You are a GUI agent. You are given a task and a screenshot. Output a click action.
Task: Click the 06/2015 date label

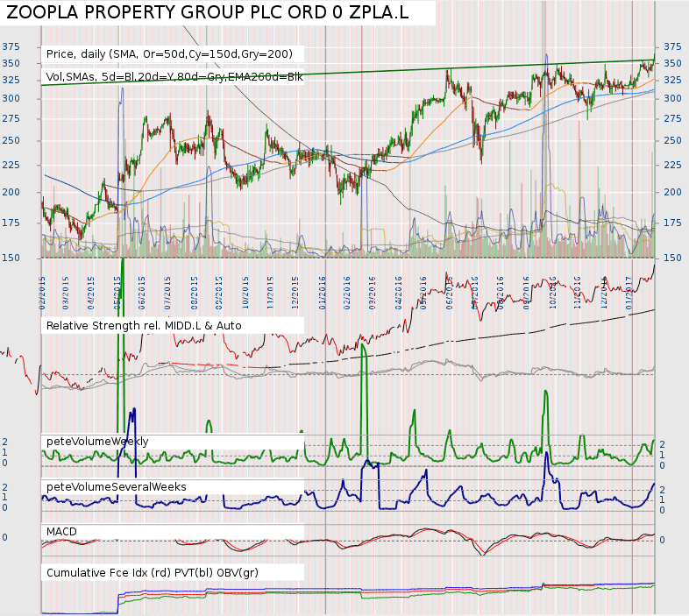pyautogui.click(x=141, y=293)
